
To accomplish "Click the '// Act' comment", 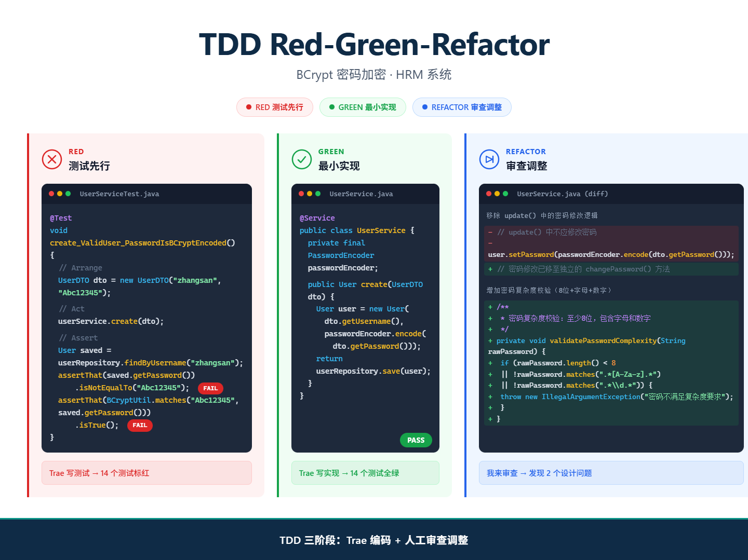I will pyautogui.click(x=72, y=309).
